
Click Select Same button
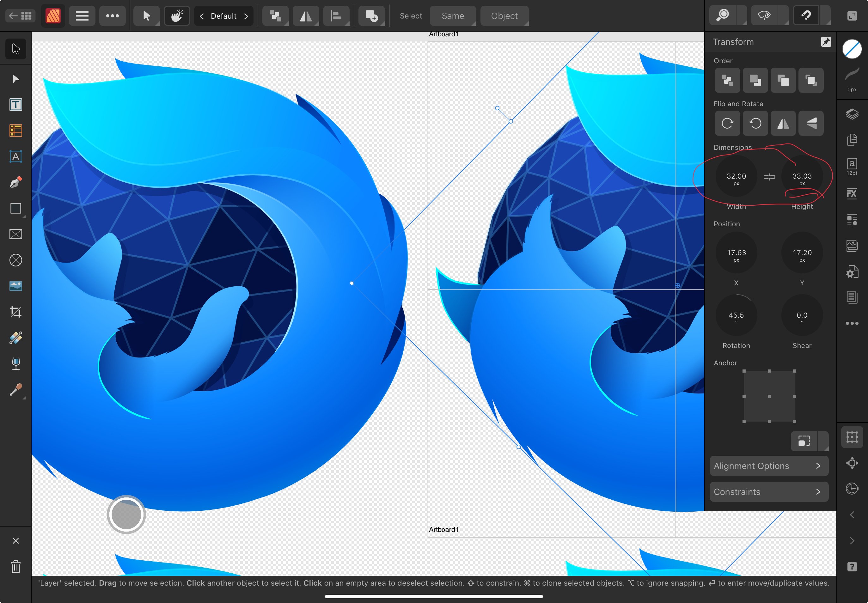click(x=453, y=16)
